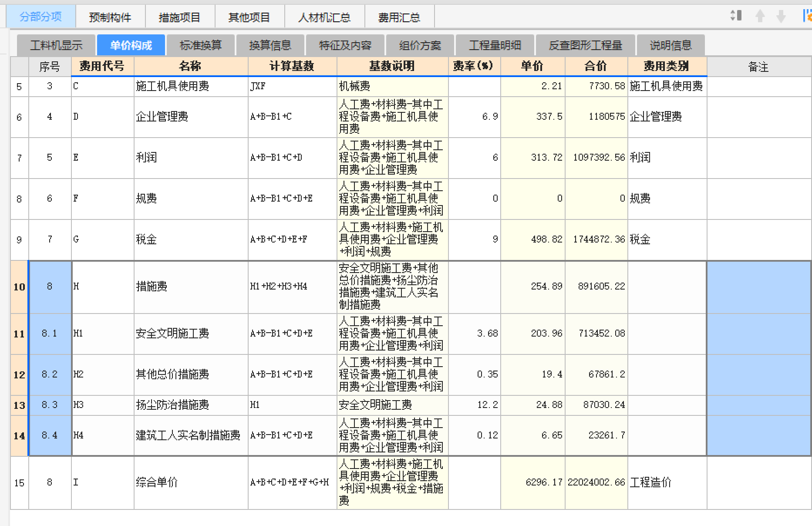Viewport: 812px width, 526px height.
Task: Click the remarks cell of row 5
Action: [759, 86]
